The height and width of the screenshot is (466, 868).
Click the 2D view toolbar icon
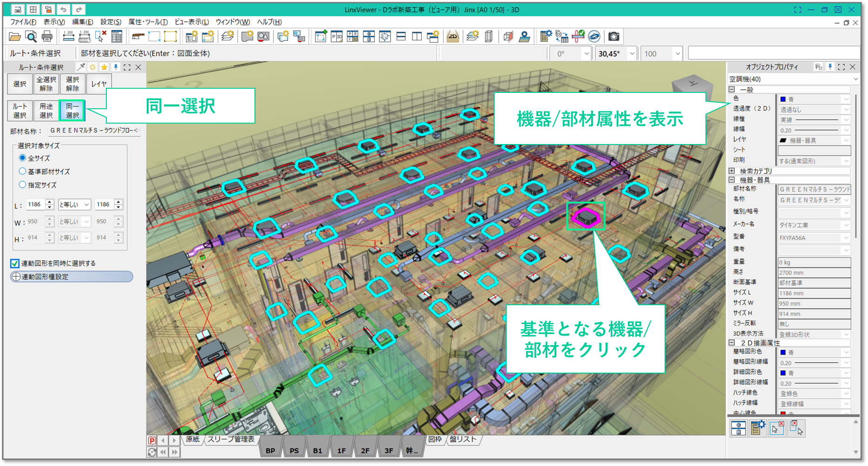[x=452, y=37]
